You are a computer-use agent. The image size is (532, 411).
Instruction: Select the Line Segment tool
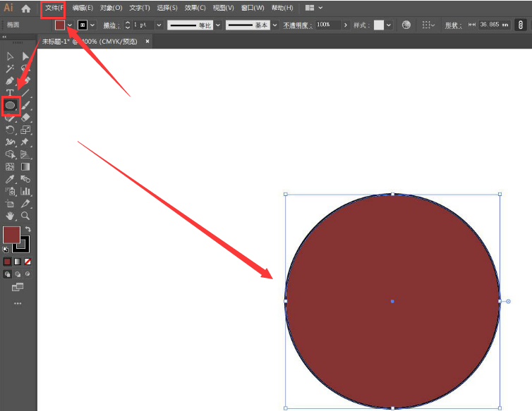click(x=25, y=93)
